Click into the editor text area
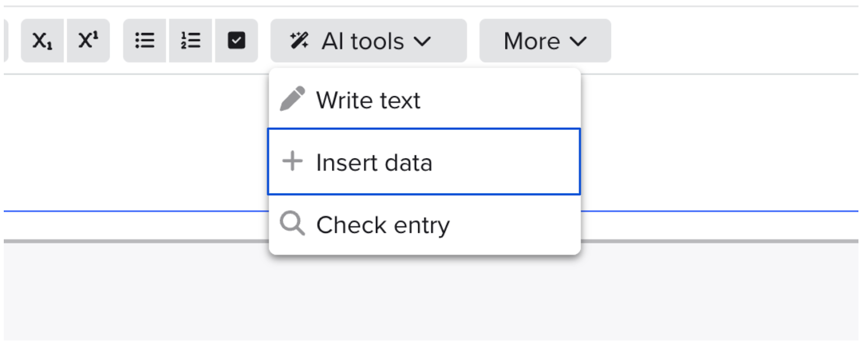Image resolution: width=868 pixels, height=344 pixels. (x=136, y=142)
